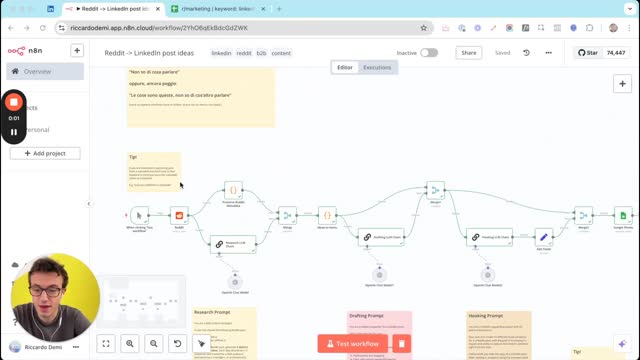Click the Reddit node icon
Screen dimensions: 640x360
click(x=179, y=216)
